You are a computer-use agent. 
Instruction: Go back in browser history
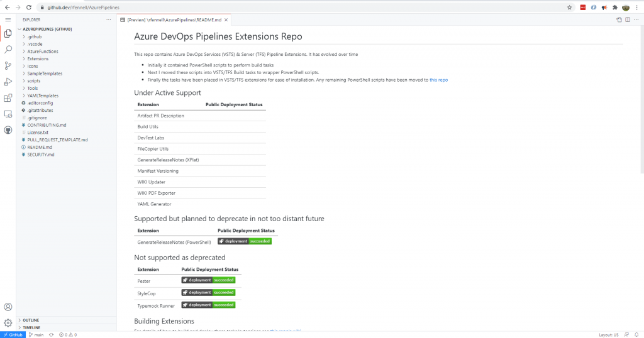pyautogui.click(x=8, y=8)
